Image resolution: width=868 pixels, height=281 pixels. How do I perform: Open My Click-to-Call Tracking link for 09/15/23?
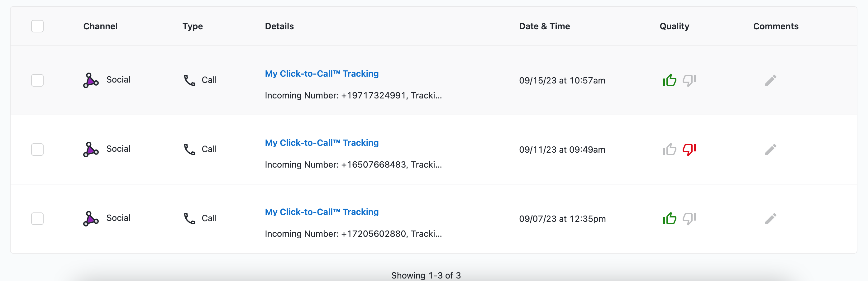click(x=322, y=74)
